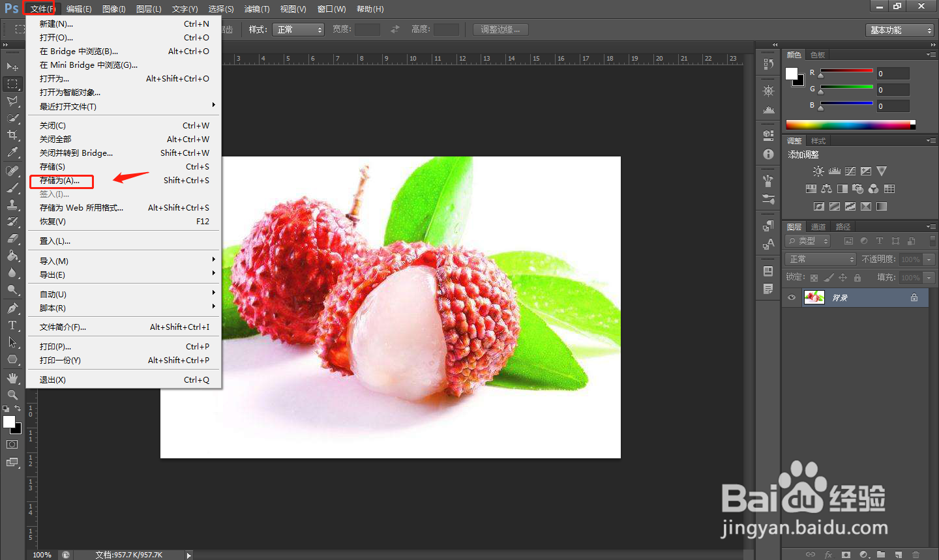
Task: Switch to the 路径 tab
Action: coord(843,226)
